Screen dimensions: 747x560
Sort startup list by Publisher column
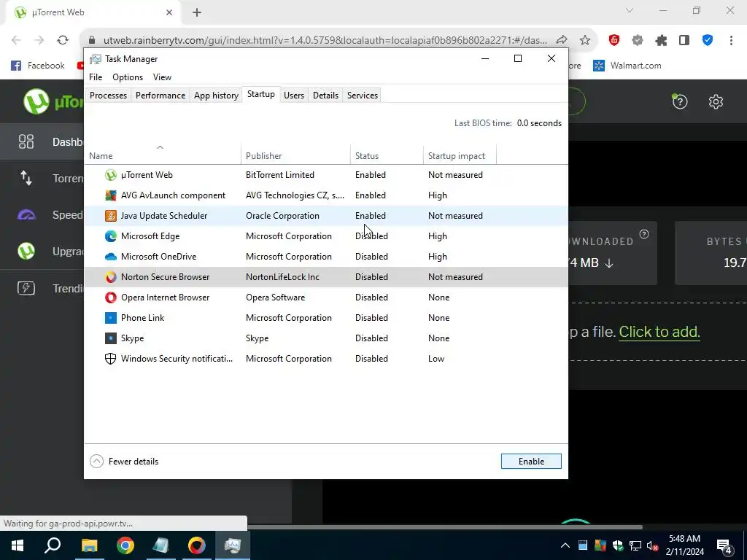tap(295, 156)
